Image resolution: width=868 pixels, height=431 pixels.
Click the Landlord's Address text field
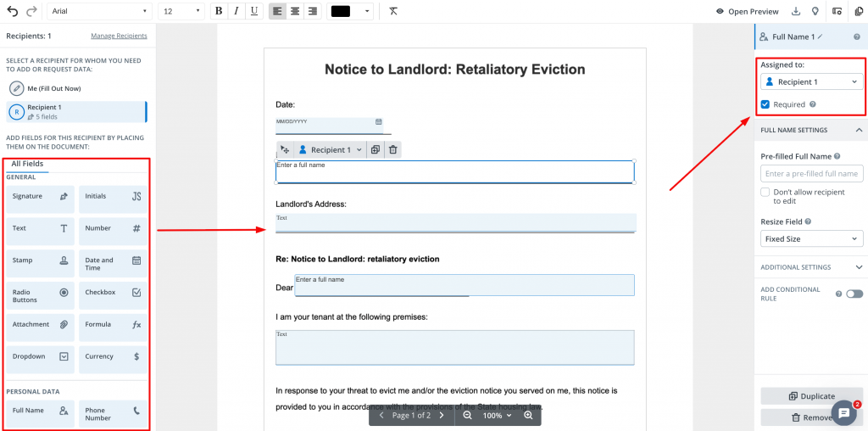[x=455, y=222]
